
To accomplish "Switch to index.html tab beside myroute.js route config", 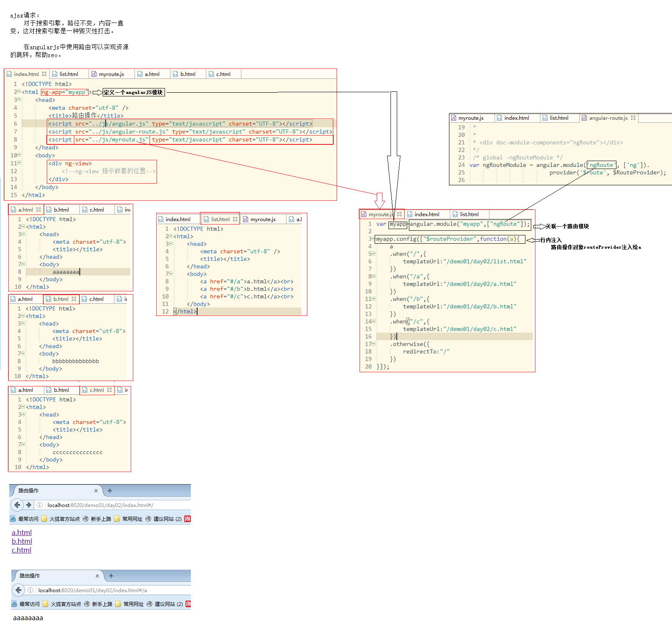I will coord(426,214).
